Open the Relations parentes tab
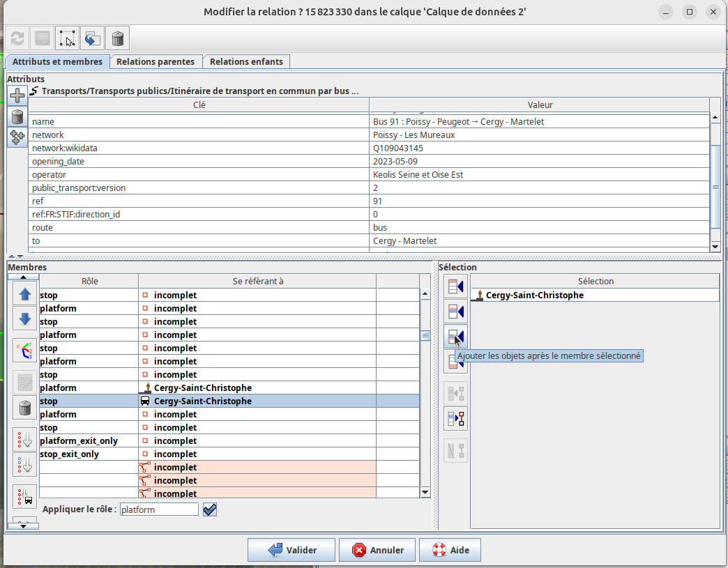 pos(156,62)
